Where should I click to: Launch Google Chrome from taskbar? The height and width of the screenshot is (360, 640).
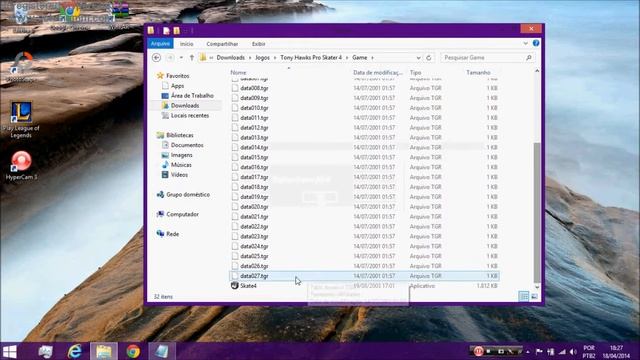133,351
